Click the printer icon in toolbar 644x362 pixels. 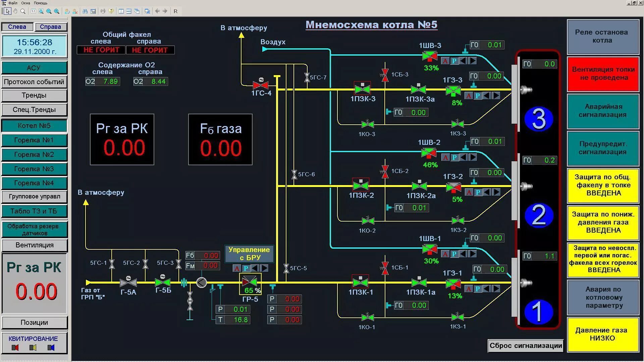point(103,11)
